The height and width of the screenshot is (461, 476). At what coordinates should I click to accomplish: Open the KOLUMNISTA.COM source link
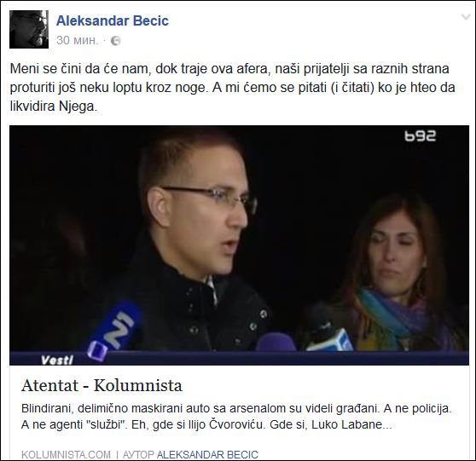point(66,455)
